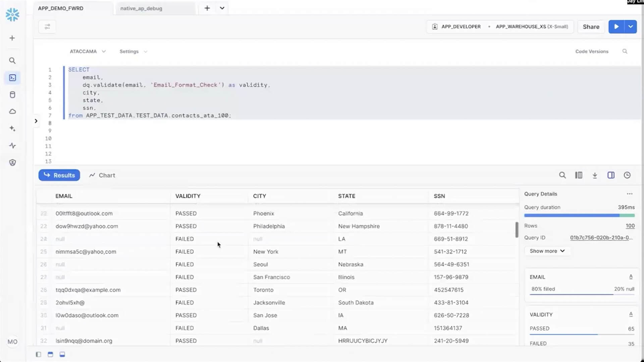Expand the collapsed side panel chevron
Viewport: 644px width, 362px height.
pos(36,121)
